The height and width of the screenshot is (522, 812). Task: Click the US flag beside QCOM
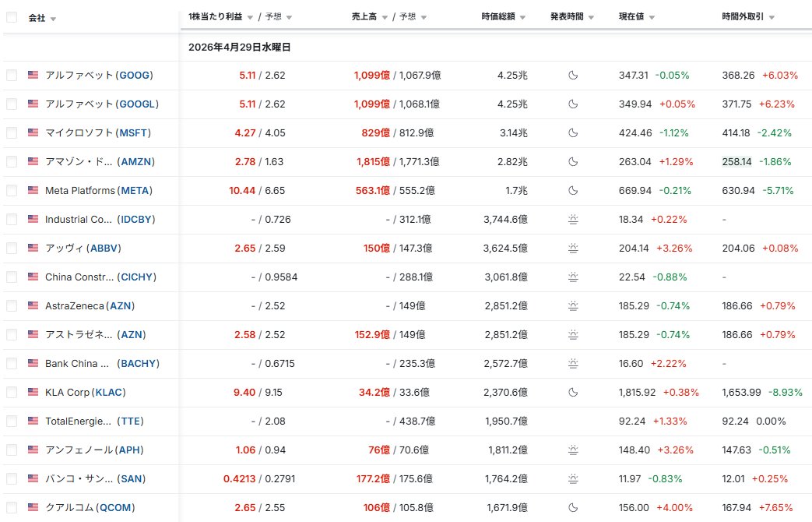[x=33, y=507]
